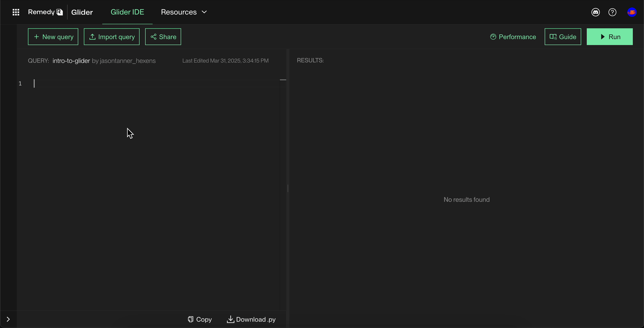This screenshot has width=644, height=328.
Task: Switch to the Glider IDE tab
Action: [x=127, y=12]
